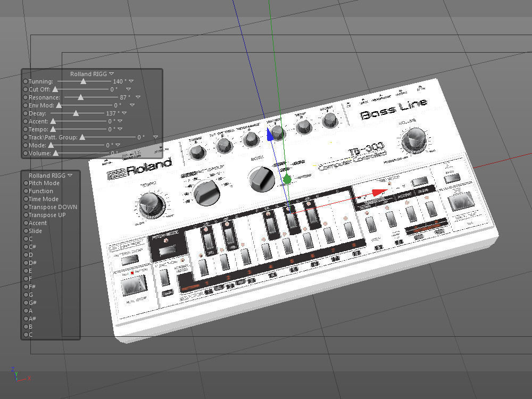Select the green Y-axis gizmo handle

(x=286, y=178)
